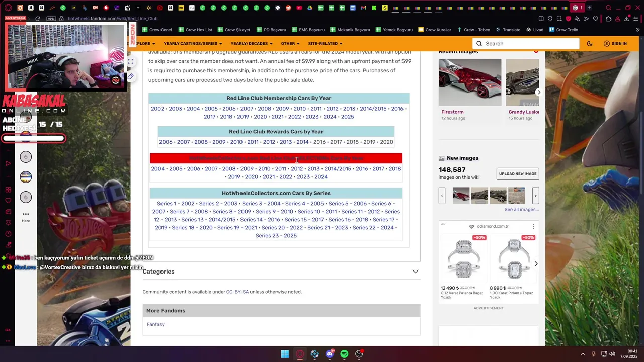
Task: Open Discord from the taskbar
Action: click(x=330, y=354)
